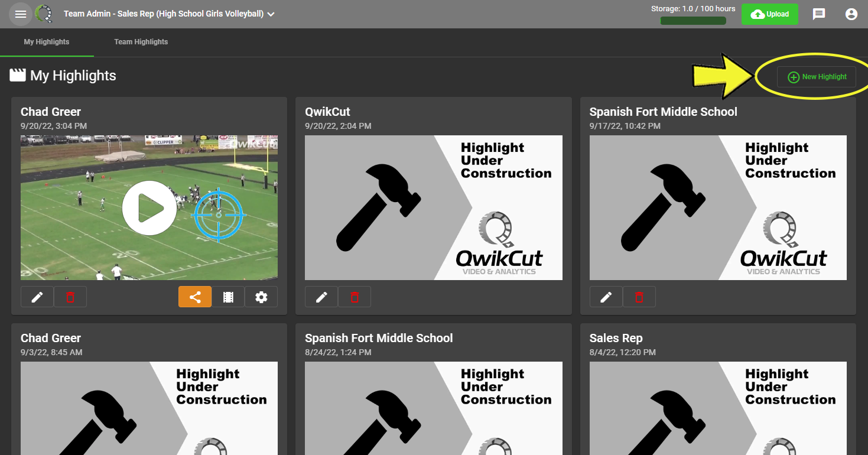This screenshot has width=868, height=455.
Task: Open the hamburger navigation menu
Action: tap(21, 14)
